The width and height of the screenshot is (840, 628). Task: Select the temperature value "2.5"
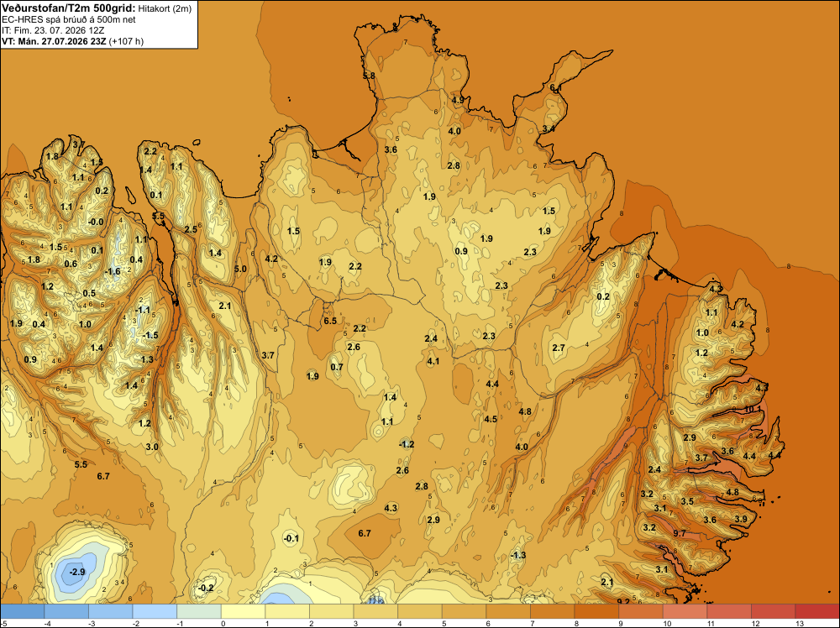(191, 229)
